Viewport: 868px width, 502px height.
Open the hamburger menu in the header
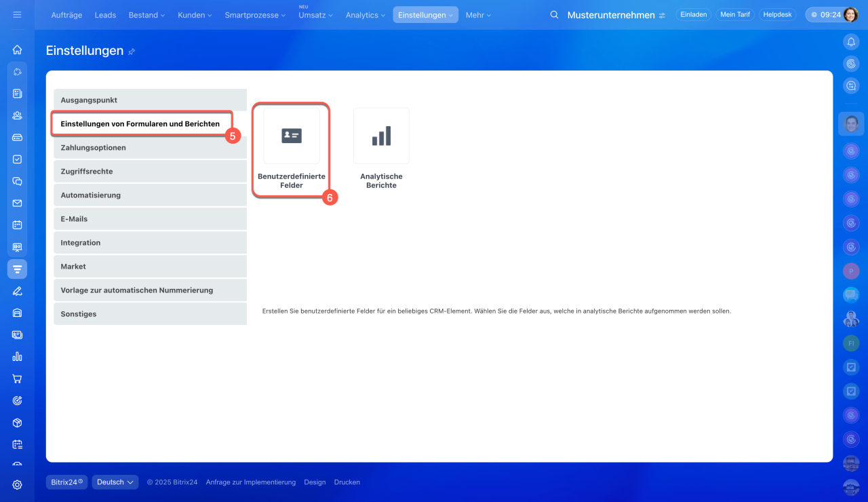17,14
